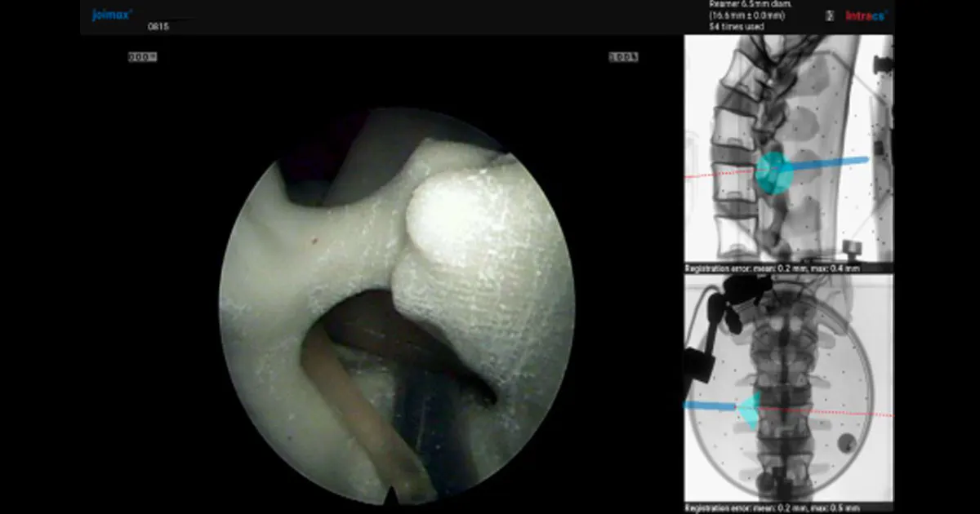Click the joimax logo
This screenshot has width=980, height=514.
[110, 13]
